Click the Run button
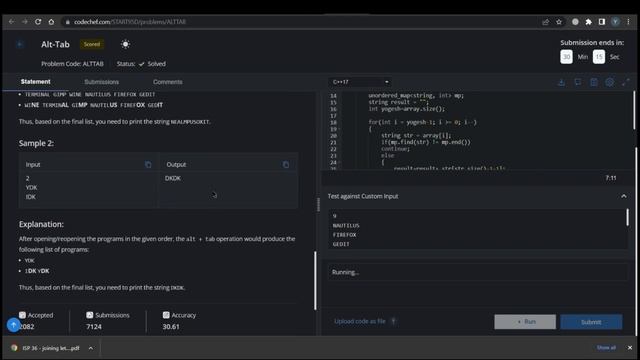Image resolution: width=640 pixels, height=360 pixels. click(525, 322)
